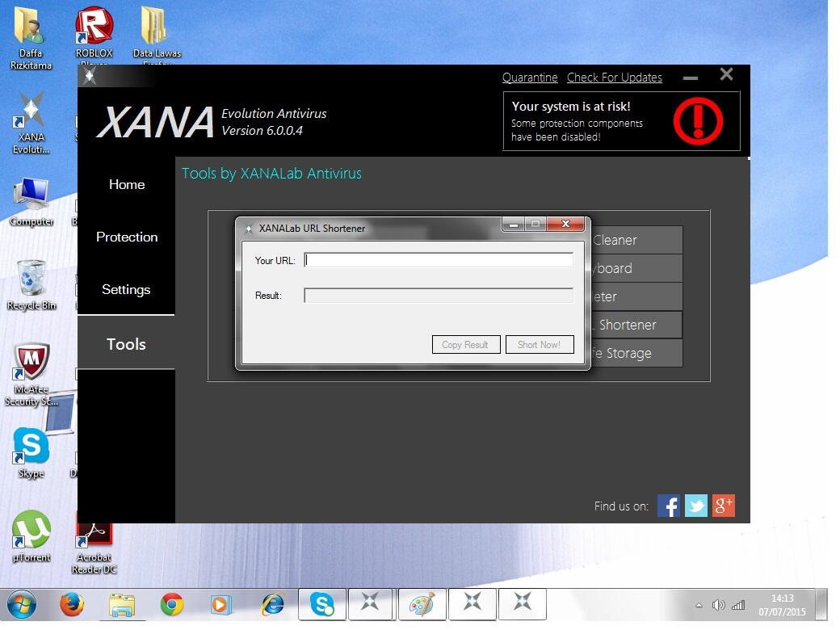Click 'Your system is at risk!' text
Image resolution: width=840 pixels, height=630 pixels.
click(570, 106)
